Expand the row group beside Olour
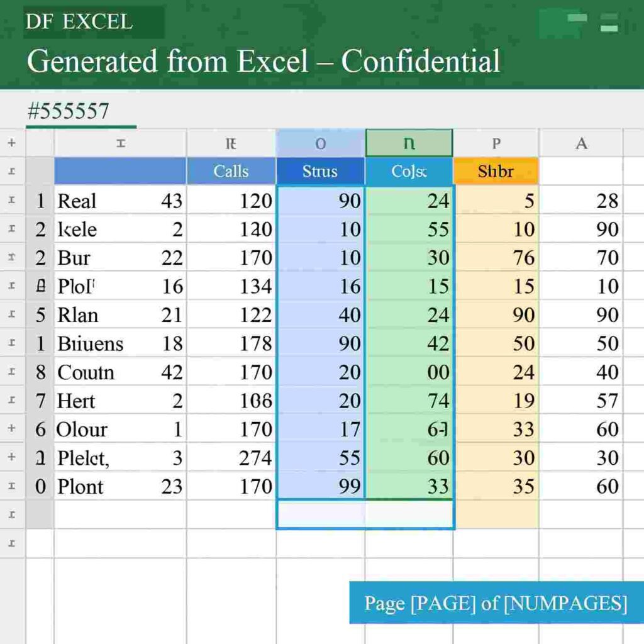Screen dimensions: 644x644 [x=13, y=430]
